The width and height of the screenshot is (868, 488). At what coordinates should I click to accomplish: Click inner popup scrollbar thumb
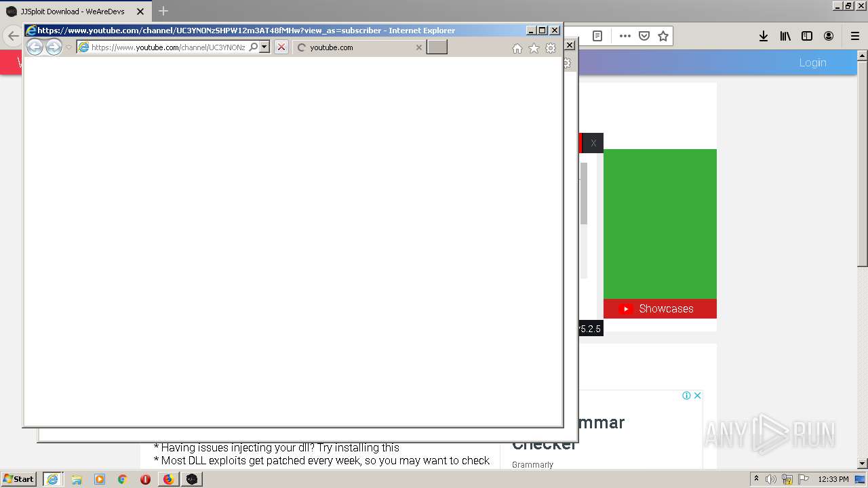pyautogui.click(x=583, y=193)
